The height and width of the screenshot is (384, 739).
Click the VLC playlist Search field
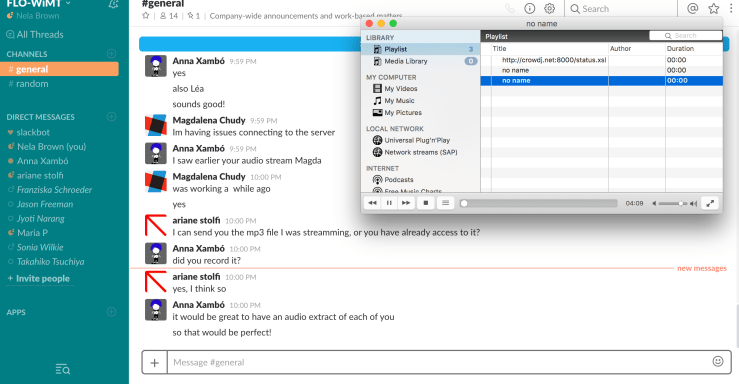tap(685, 36)
